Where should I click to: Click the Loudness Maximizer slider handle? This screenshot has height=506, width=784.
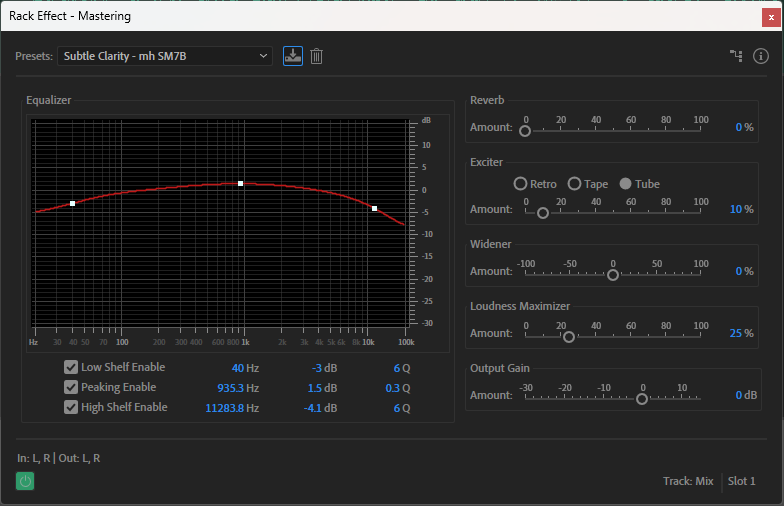(569, 336)
